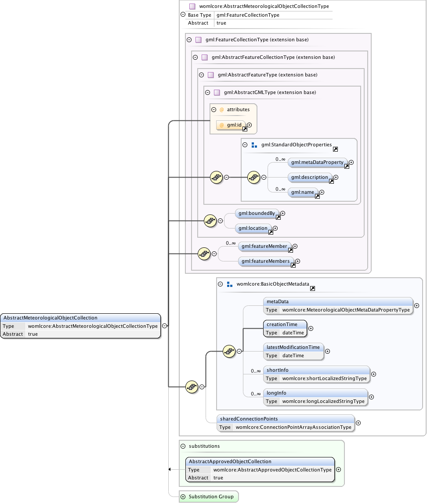Click the type icon of gml:AbstractGMLType
Image resolution: width=427 pixels, height=504 pixels.
click(x=217, y=93)
